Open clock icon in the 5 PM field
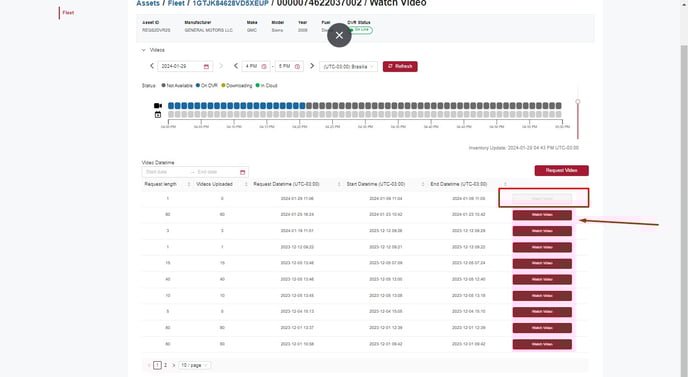688x377 pixels. 297,66
